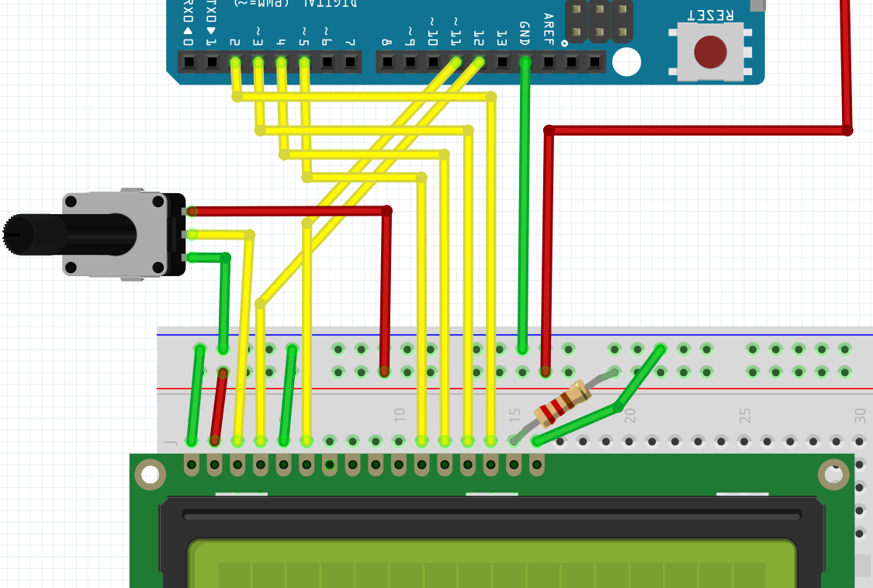The image size is (873, 588).
Task: Select Arduino digital pin 13 socket
Action: [x=502, y=61]
